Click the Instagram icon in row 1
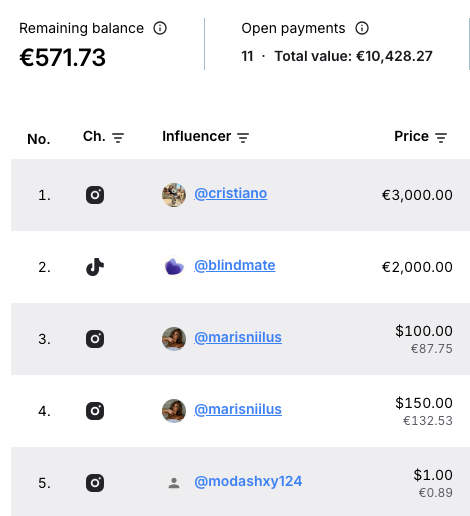This screenshot has height=516, width=470. (95, 195)
